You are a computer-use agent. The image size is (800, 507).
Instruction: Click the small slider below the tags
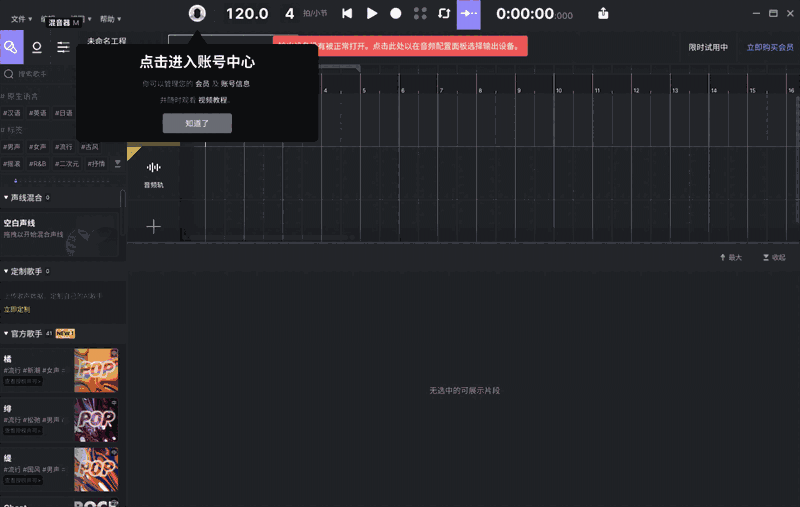click(15, 181)
